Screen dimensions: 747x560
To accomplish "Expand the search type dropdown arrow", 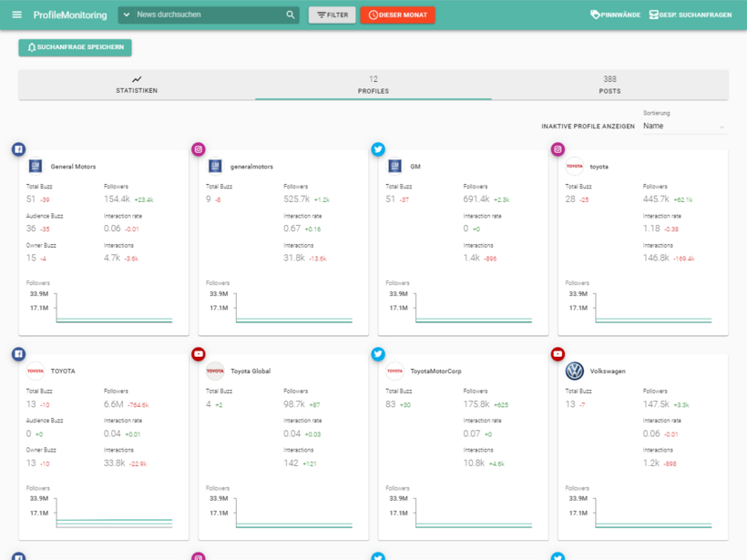I will (x=127, y=15).
